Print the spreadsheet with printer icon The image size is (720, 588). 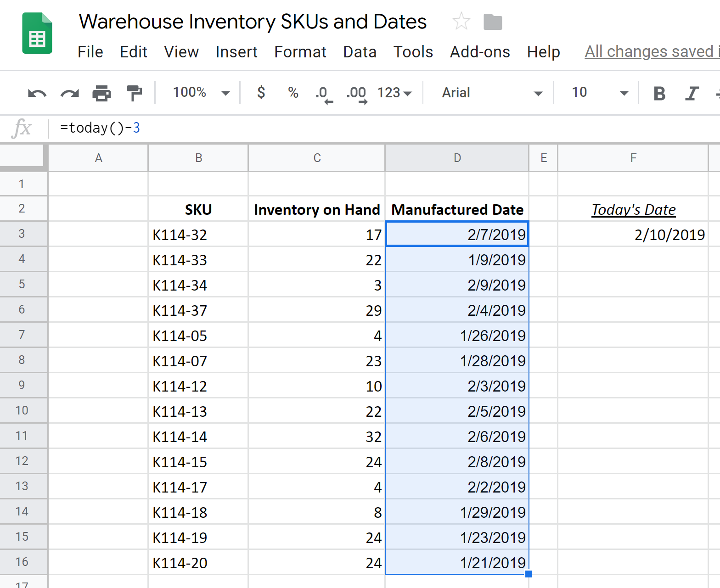101,93
